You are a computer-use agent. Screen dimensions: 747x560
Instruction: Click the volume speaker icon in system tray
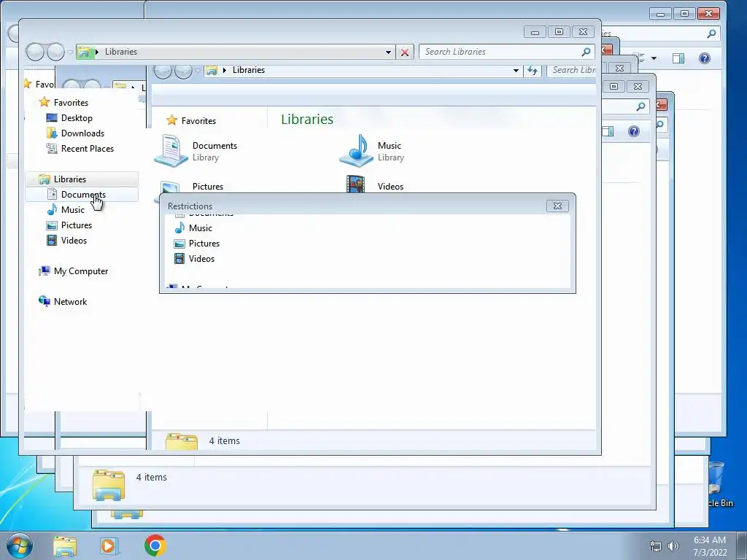673,546
